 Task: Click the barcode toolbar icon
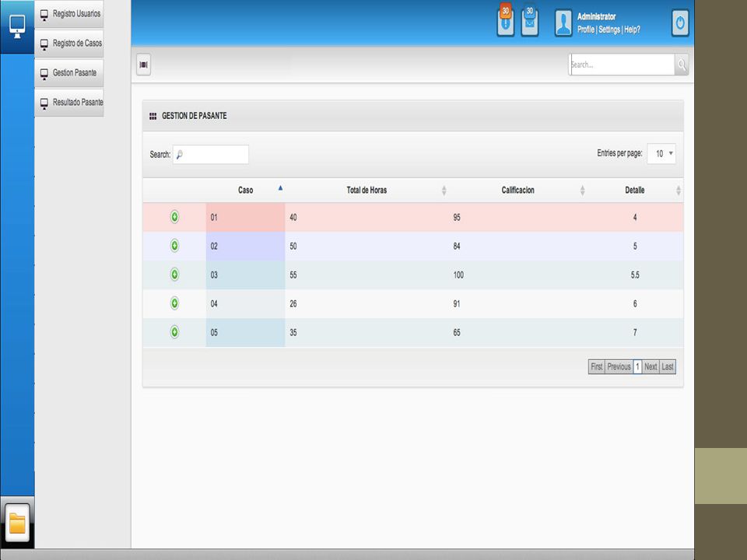point(143,65)
